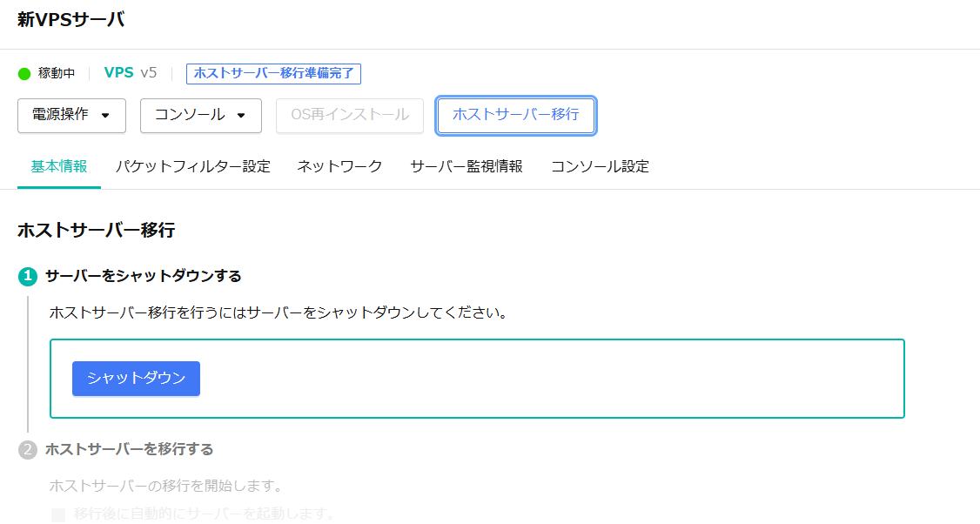
Task: Click the ホストサーバー移行準備完了 status badge
Action: click(x=273, y=73)
